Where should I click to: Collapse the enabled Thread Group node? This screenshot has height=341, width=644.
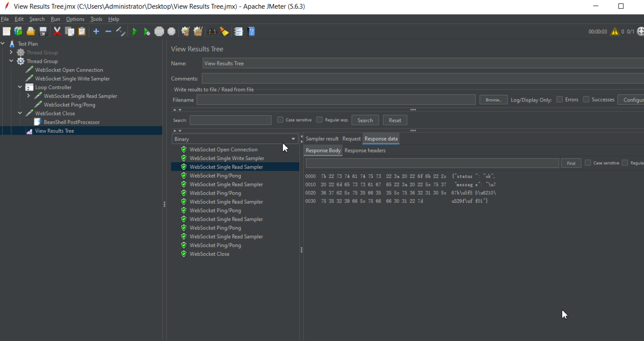[x=11, y=61]
